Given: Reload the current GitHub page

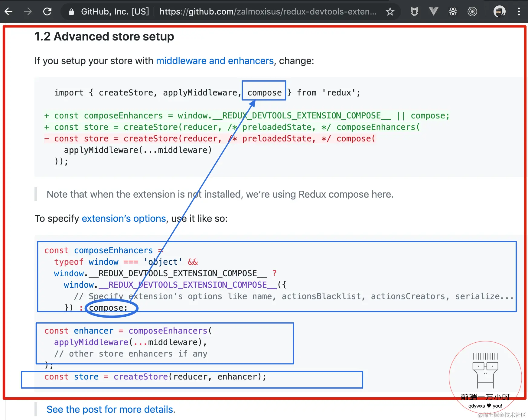Looking at the screenshot, I should click(47, 11).
